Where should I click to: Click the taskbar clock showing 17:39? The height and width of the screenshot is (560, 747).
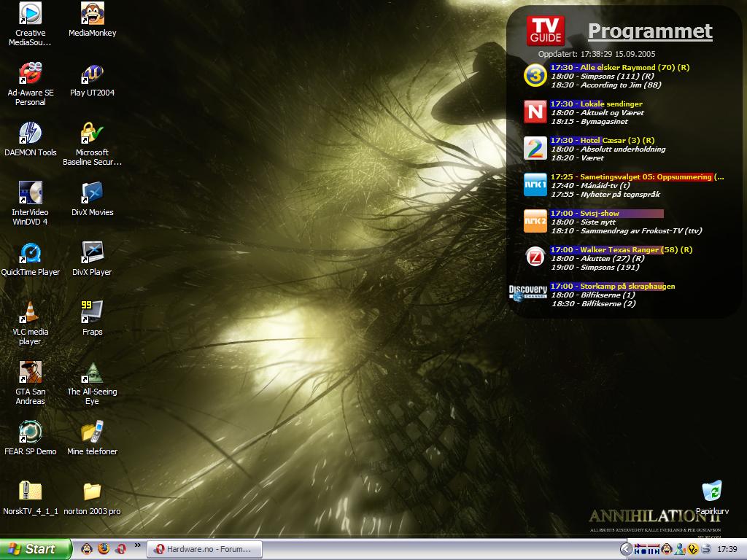[727, 549]
